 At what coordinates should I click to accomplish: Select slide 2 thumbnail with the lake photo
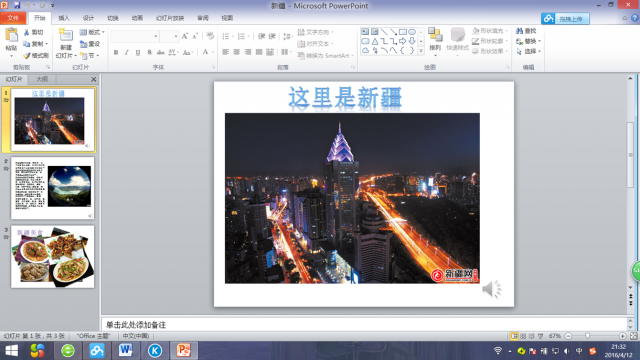(53, 188)
